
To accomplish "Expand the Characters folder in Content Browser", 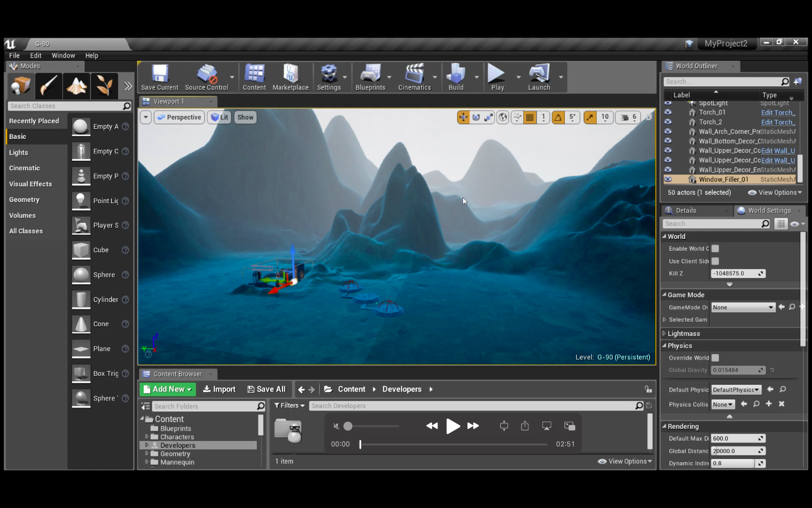I will pyautogui.click(x=148, y=436).
